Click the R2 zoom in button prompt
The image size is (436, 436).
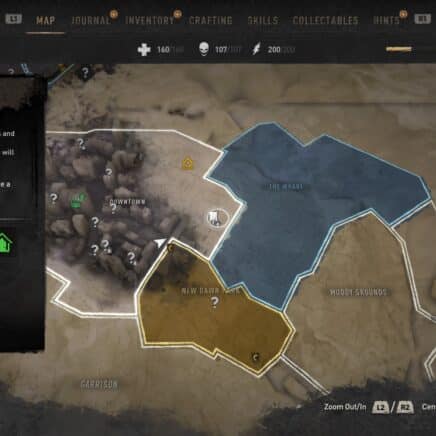(x=405, y=407)
